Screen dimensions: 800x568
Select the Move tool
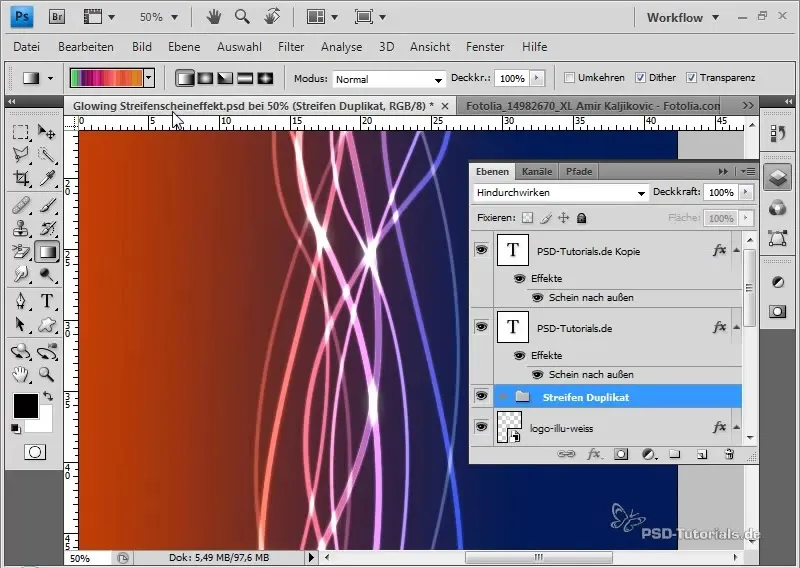coord(47,133)
